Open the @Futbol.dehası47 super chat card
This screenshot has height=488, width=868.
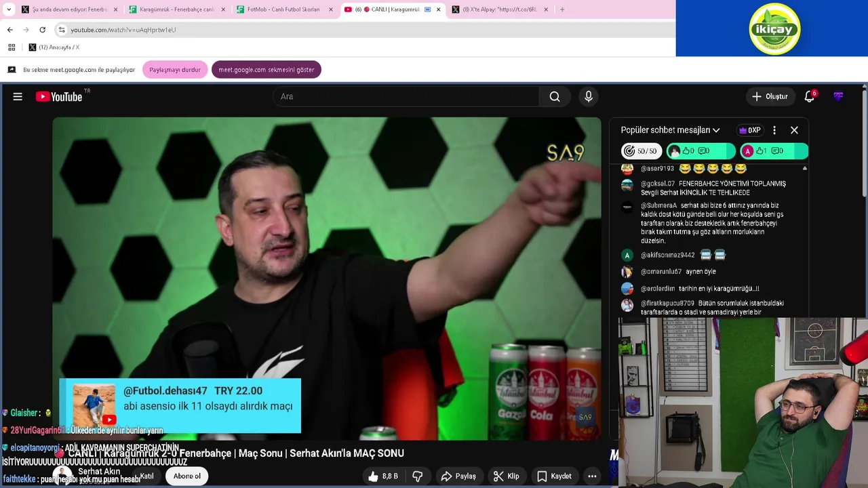[x=180, y=405]
